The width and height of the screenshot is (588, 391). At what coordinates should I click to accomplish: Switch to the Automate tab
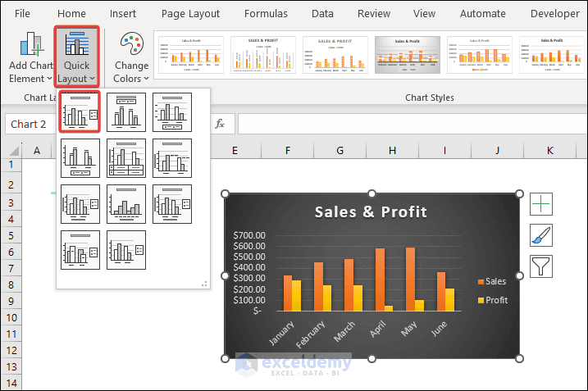483,13
